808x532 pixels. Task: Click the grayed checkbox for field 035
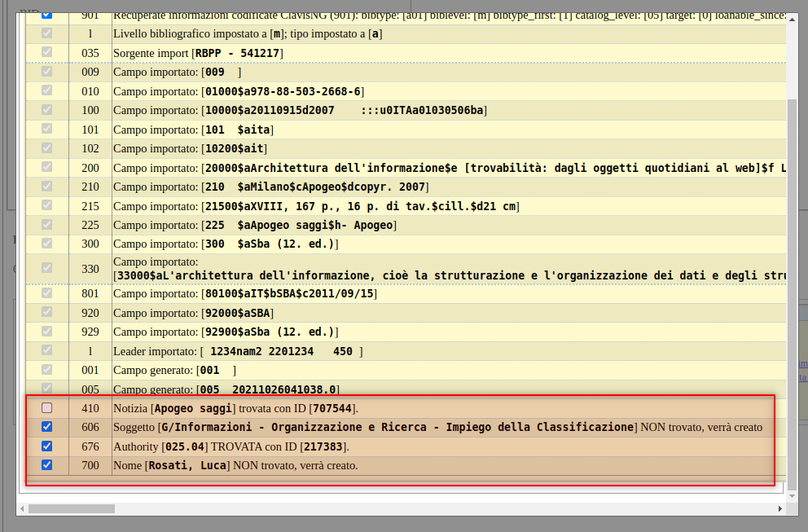click(x=47, y=52)
